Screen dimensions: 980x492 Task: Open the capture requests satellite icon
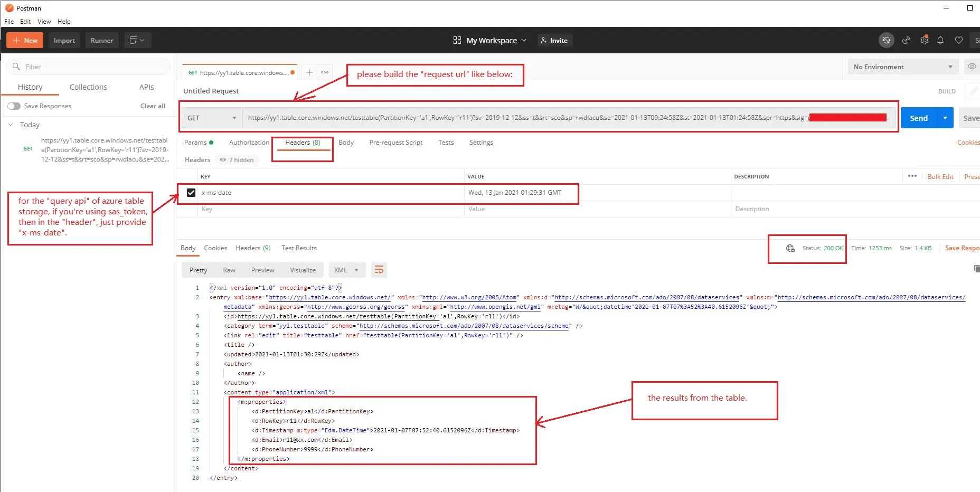906,40
